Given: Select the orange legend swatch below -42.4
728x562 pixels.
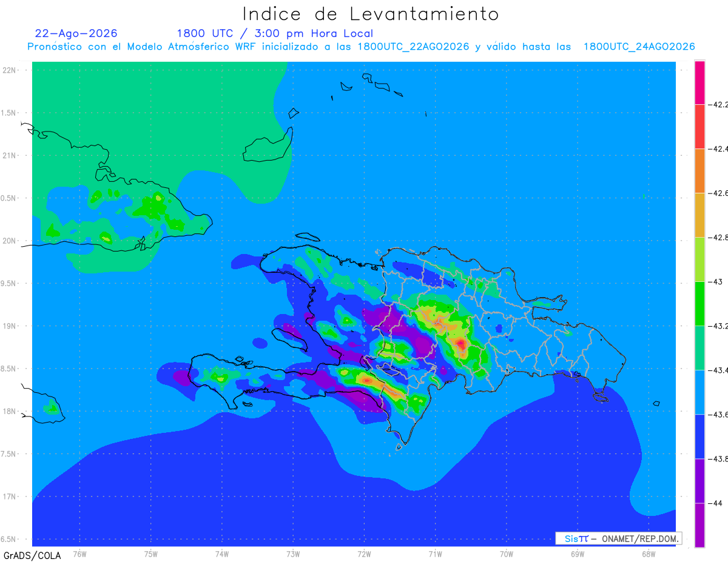Looking at the screenshot, I should click(699, 171).
